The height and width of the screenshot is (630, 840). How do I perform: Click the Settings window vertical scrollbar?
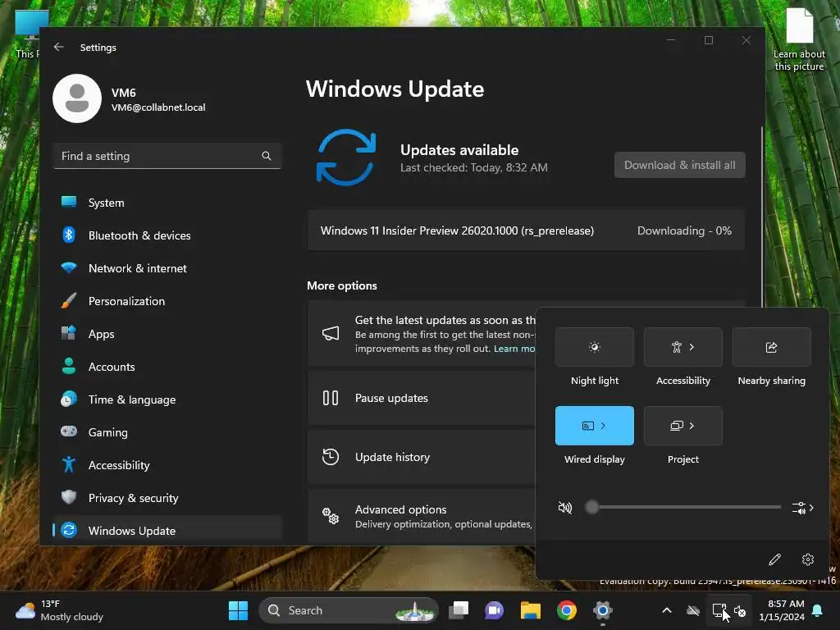[762, 217]
